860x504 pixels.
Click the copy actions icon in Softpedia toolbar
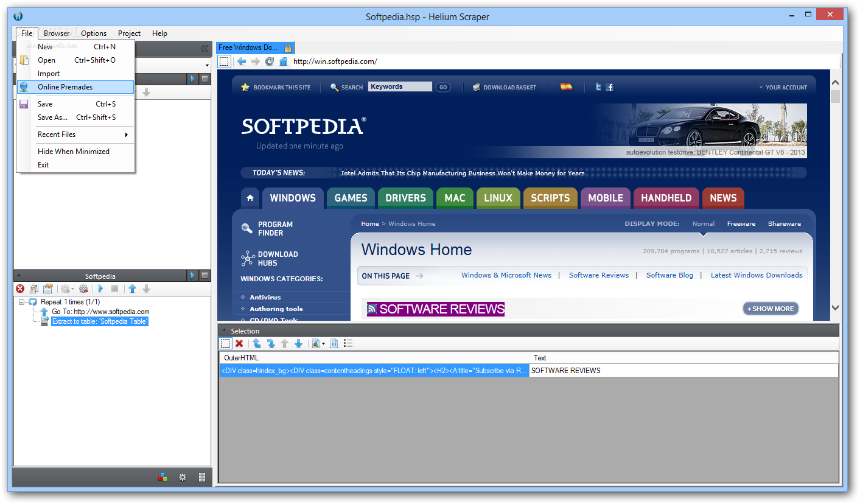(x=34, y=289)
